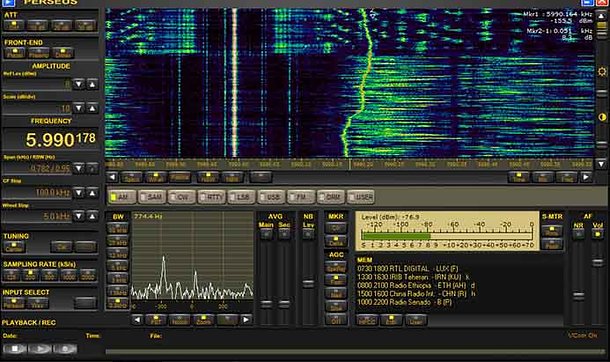Choose the 6 kHz bandwidth filter
The width and height of the screenshot is (610, 362).
[x=117, y=266]
